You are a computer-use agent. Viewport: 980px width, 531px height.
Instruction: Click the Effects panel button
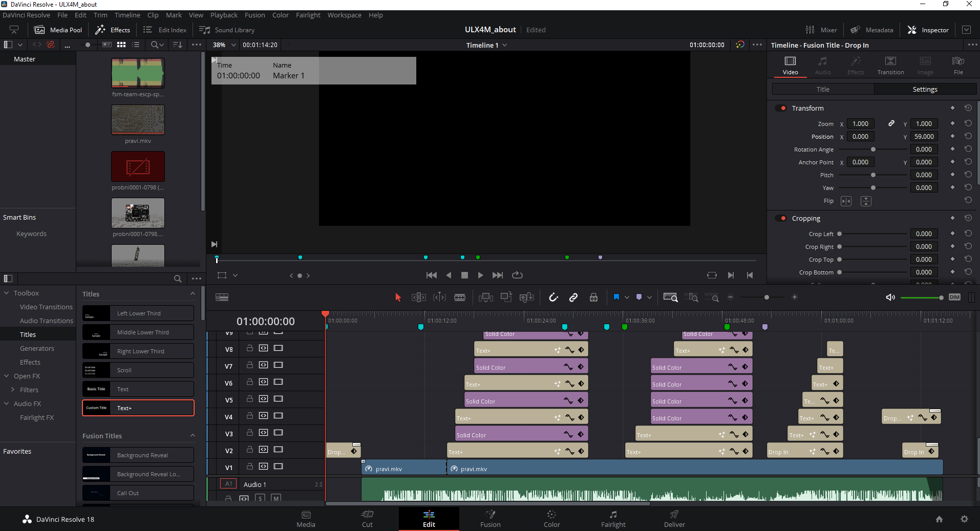click(x=113, y=30)
